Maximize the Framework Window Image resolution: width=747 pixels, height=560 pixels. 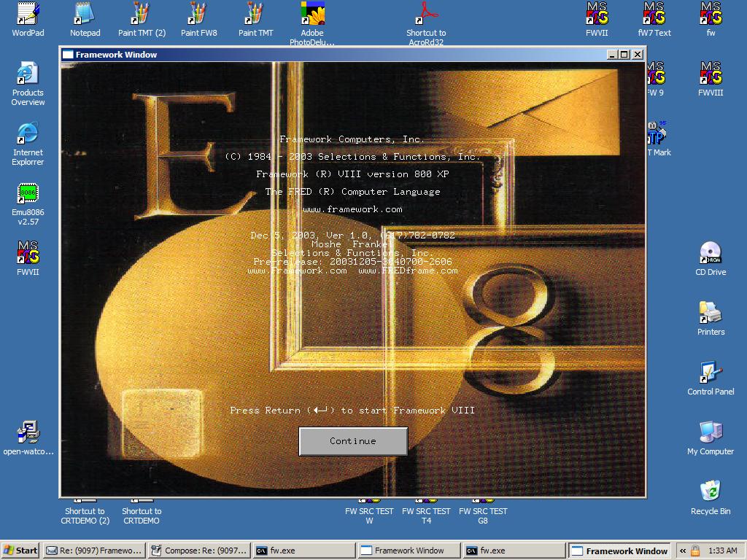[624, 55]
